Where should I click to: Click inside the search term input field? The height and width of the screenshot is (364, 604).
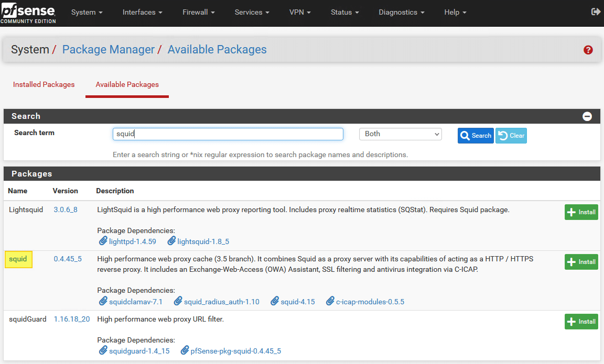228,134
